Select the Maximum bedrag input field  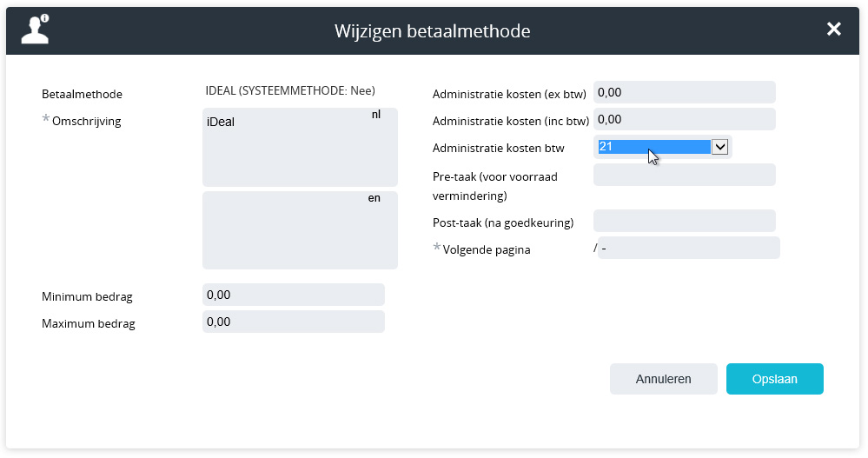[x=294, y=322]
